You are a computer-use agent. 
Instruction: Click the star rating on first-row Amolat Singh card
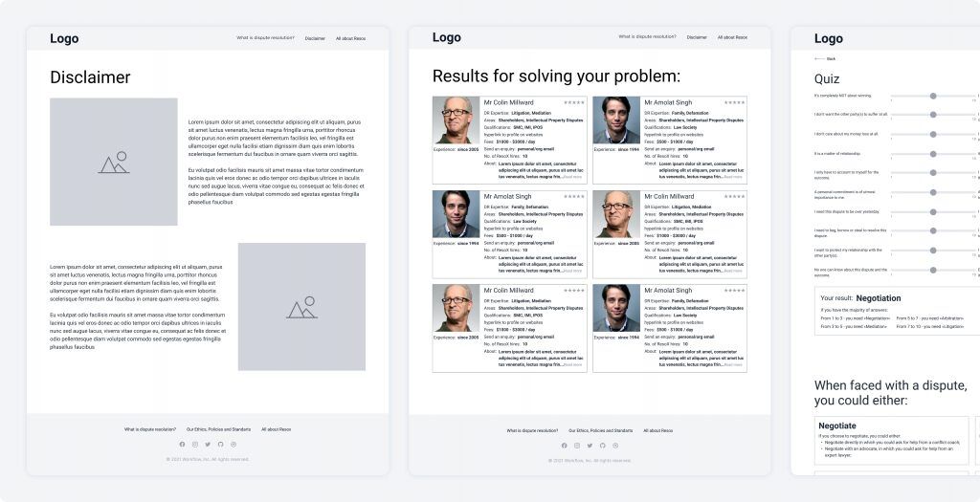[734, 102]
